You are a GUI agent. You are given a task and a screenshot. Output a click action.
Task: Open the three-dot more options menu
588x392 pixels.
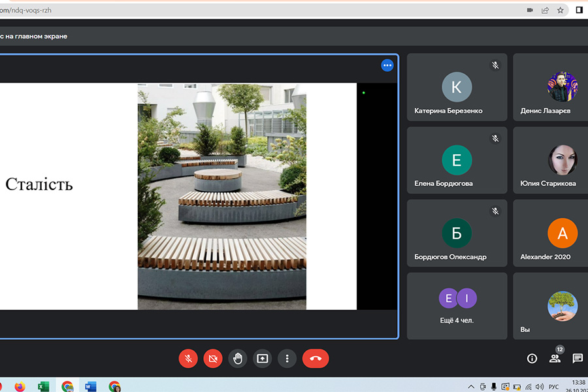[x=287, y=359]
